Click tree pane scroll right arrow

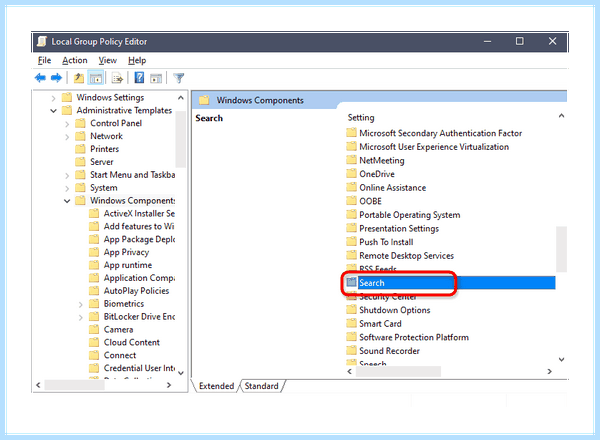click(x=169, y=385)
